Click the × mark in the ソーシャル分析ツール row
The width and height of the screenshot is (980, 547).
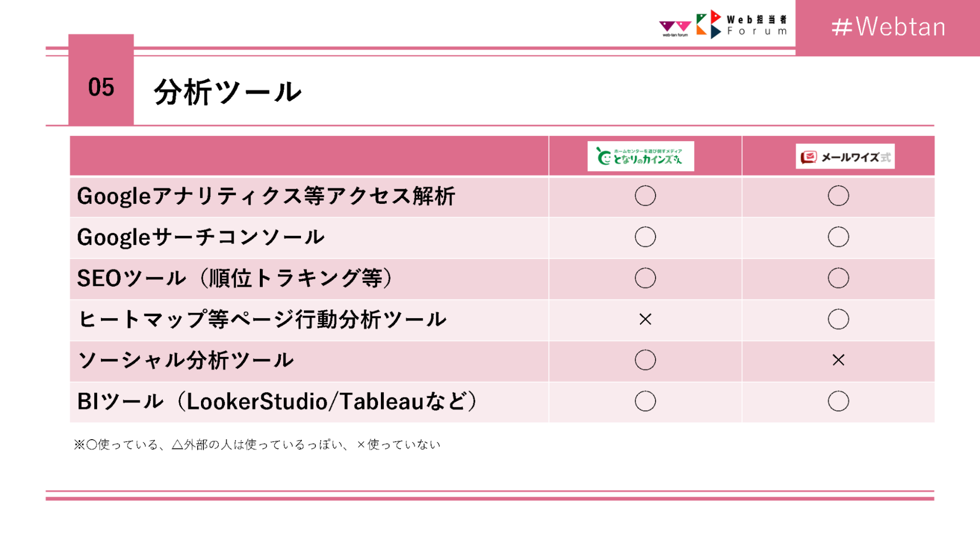click(838, 360)
